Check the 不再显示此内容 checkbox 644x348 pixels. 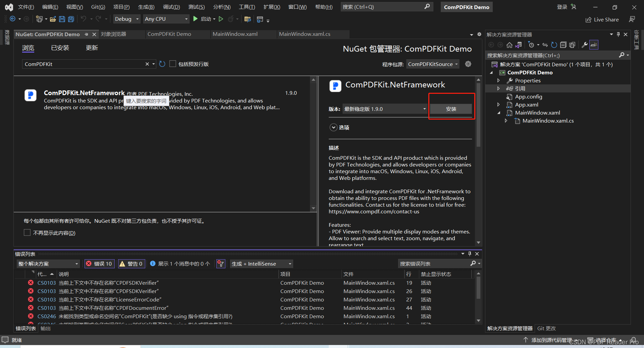click(27, 232)
